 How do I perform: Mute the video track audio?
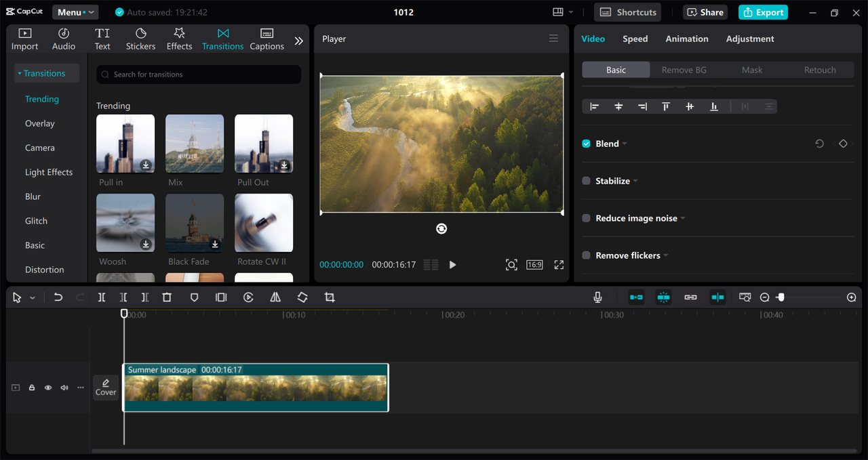[x=64, y=388]
